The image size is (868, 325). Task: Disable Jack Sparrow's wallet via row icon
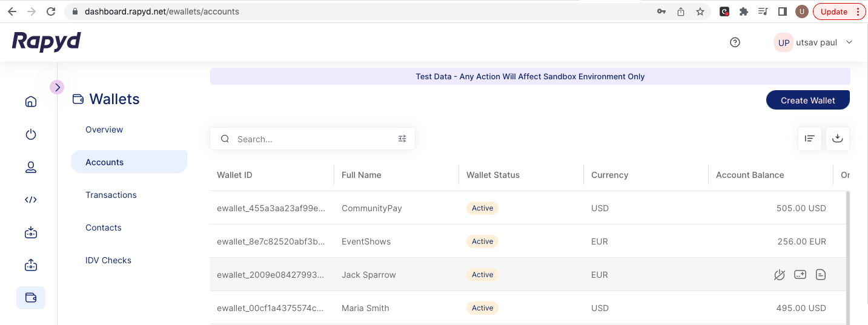[780, 275]
